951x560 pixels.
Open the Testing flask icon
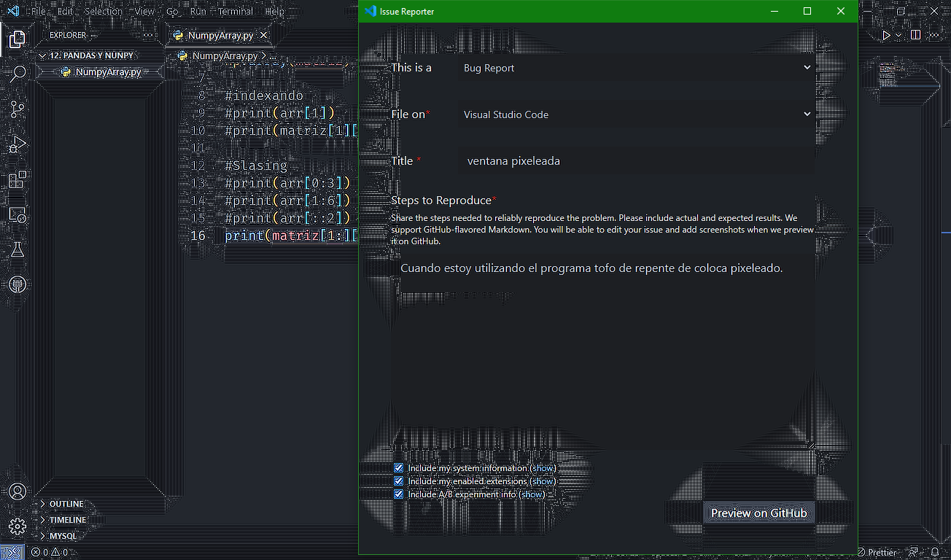click(x=16, y=249)
